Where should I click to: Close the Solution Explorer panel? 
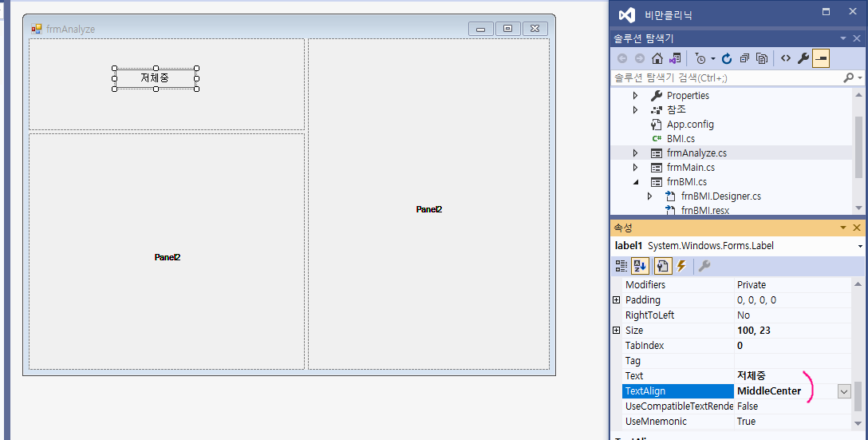point(857,39)
